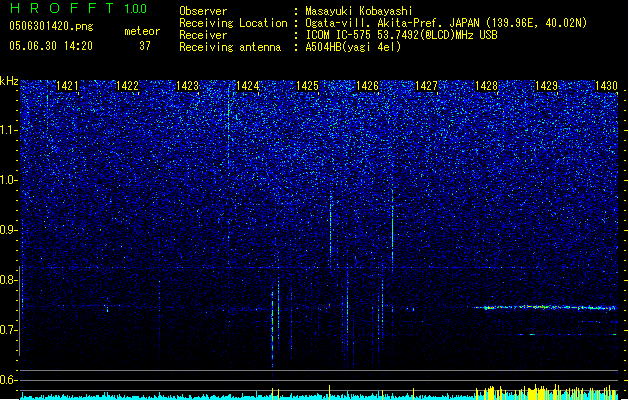The height and width of the screenshot is (400, 629).
Task: Click the 'Receiving Location' field label
Action: tap(233, 23)
